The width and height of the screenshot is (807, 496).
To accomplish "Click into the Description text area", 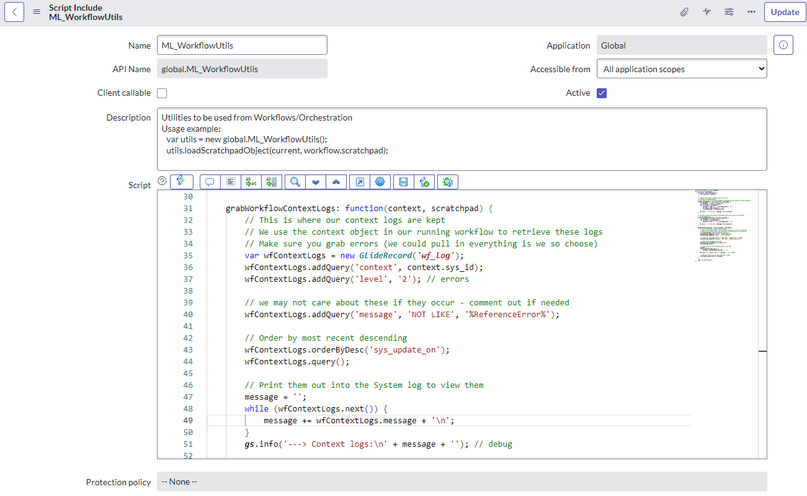I will click(x=462, y=139).
